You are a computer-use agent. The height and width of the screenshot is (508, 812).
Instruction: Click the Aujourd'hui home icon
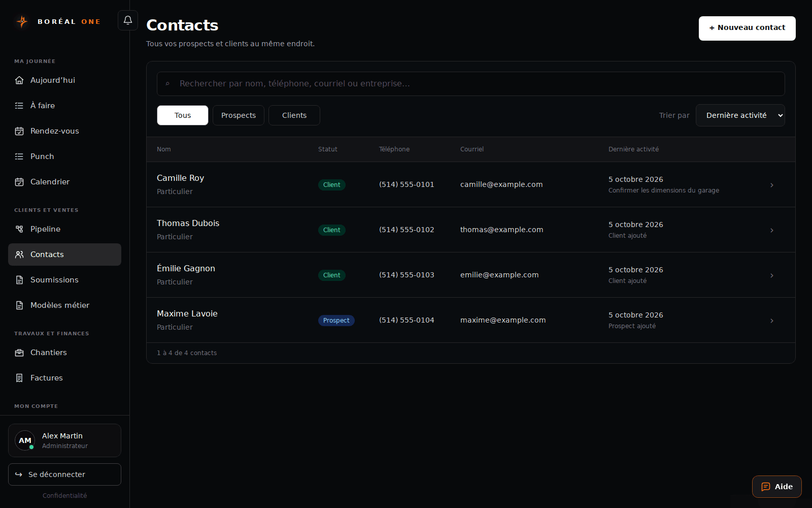click(x=19, y=80)
